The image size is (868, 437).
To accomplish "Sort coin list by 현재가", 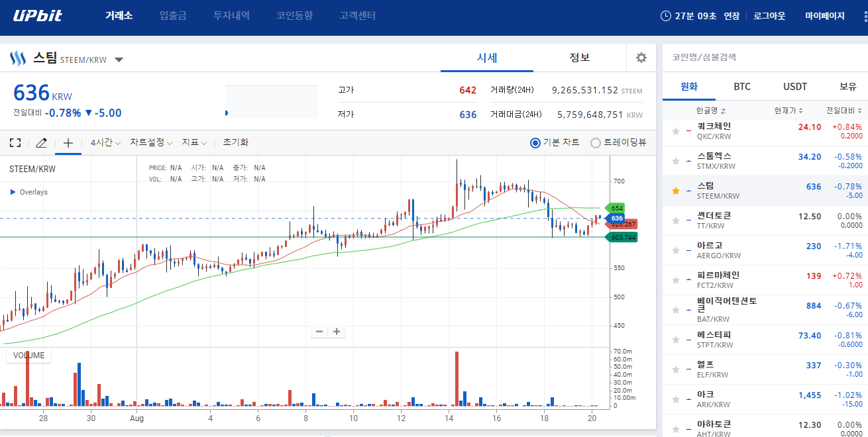I will tap(788, 111).
